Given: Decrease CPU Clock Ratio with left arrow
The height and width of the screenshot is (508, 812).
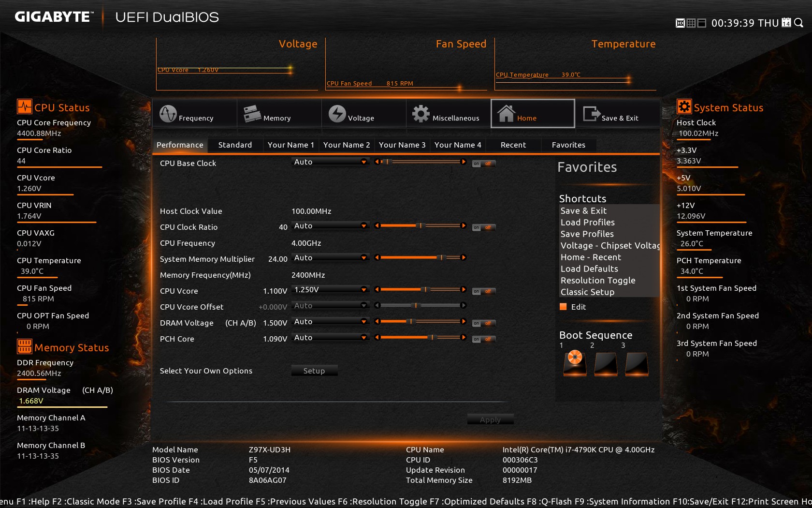Looking at the screenshot, I should pos(377,225).
